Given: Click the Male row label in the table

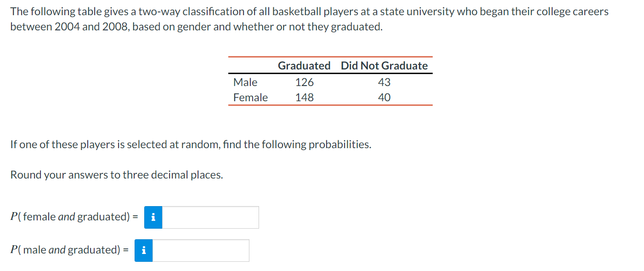Looking at the screenshot, I should click(245, 82).
